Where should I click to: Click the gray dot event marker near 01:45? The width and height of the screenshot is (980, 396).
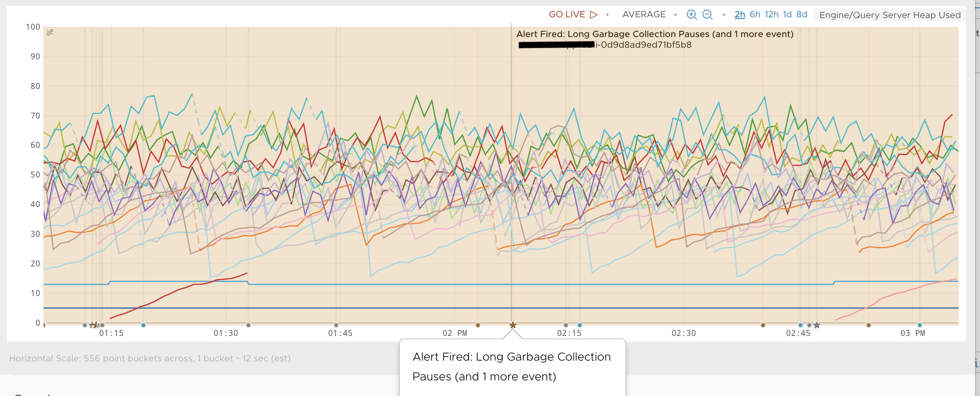(x=336, y=325)
